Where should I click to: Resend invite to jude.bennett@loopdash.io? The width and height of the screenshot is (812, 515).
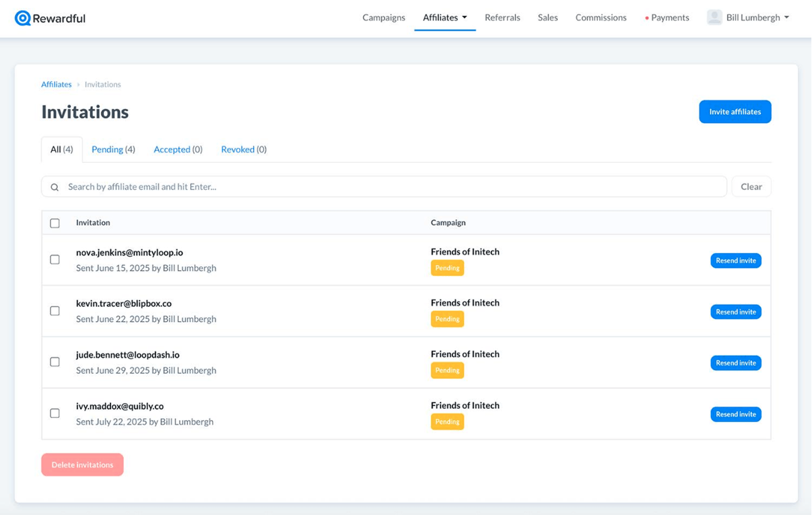(x=736, y=363)
